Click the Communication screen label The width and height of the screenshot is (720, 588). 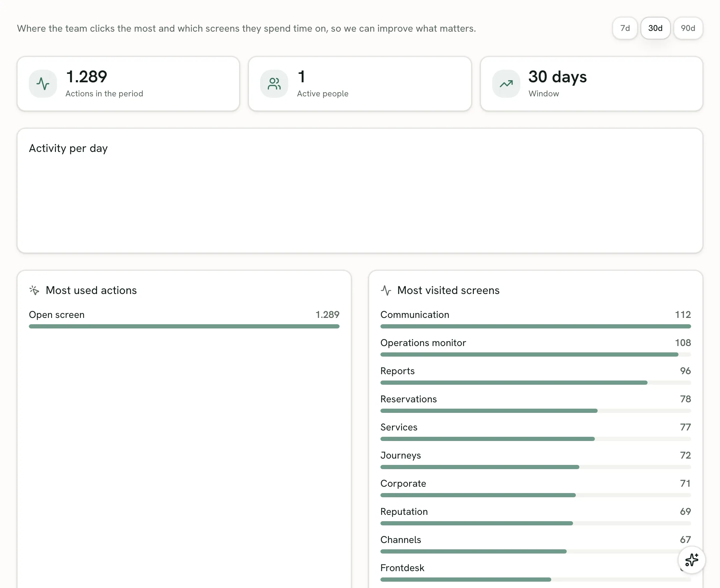click(415, 315)
